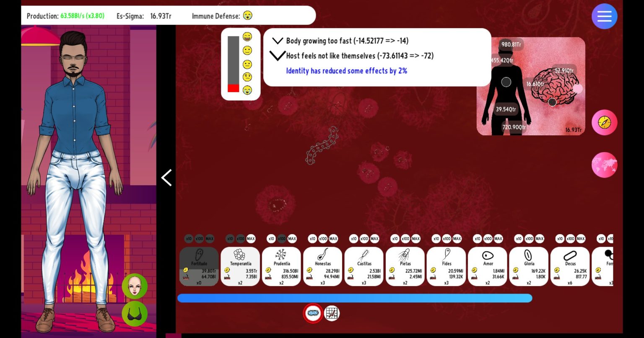Viewport: 644px width, 338px height.
Task: Expand 'Host feels not like themselves' entry
Action: (277, 56)
